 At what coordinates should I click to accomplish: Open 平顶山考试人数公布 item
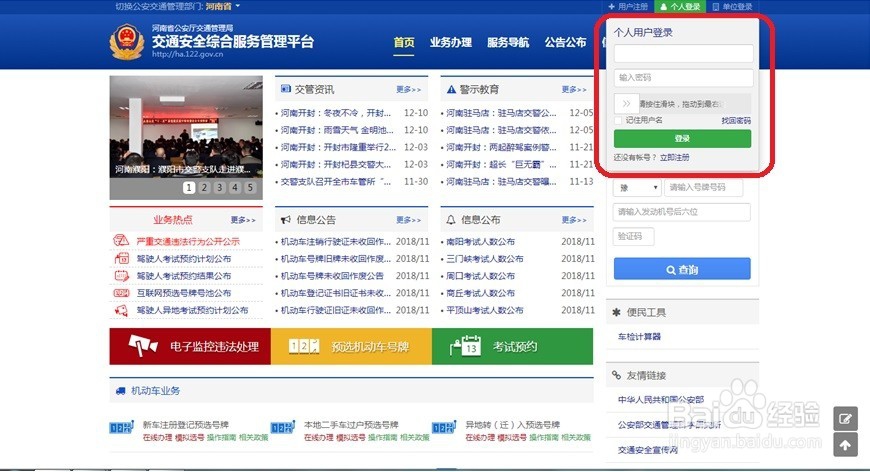click(x=485, y=311)
